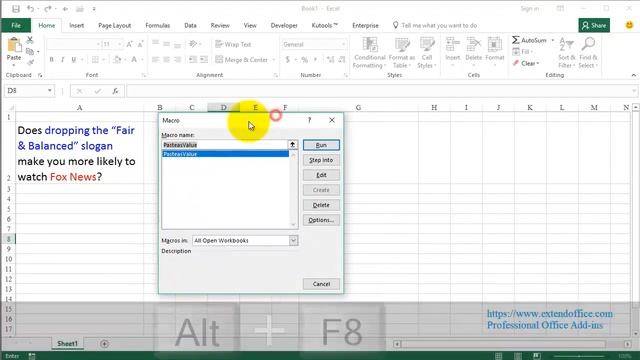Click Options... in the Macro dialog
640x360 pixels.
click(x=321, y=220)
